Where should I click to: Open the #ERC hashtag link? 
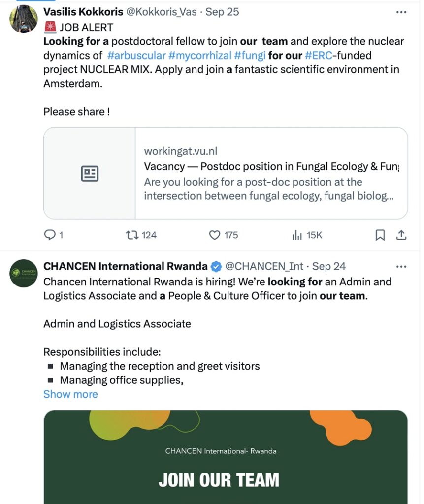(318, 55)
